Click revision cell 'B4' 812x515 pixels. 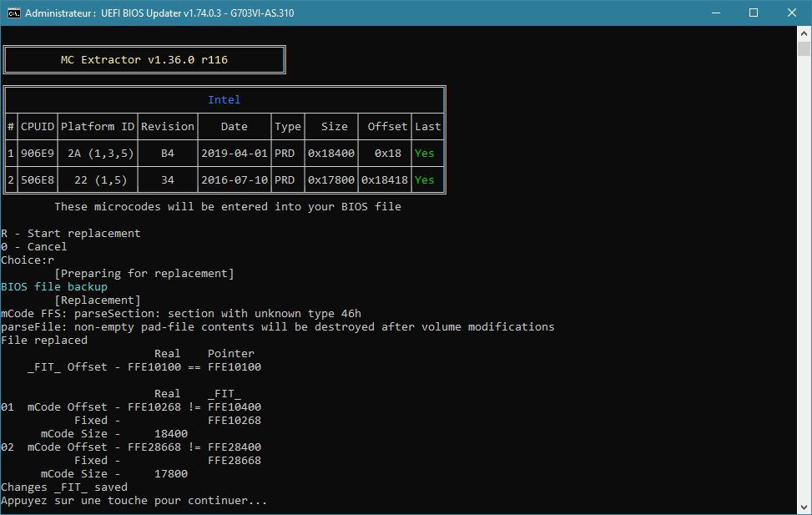[x=167, y=154]
